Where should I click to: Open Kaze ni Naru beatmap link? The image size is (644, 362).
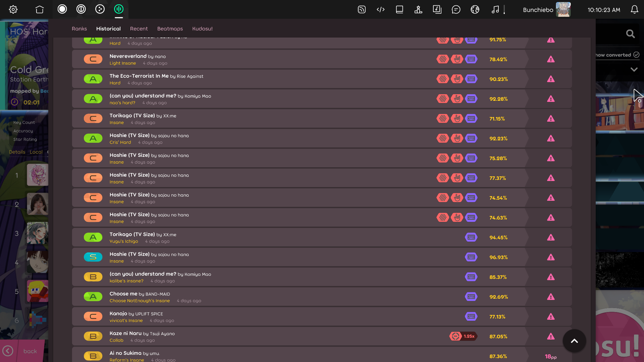(142, 333)
